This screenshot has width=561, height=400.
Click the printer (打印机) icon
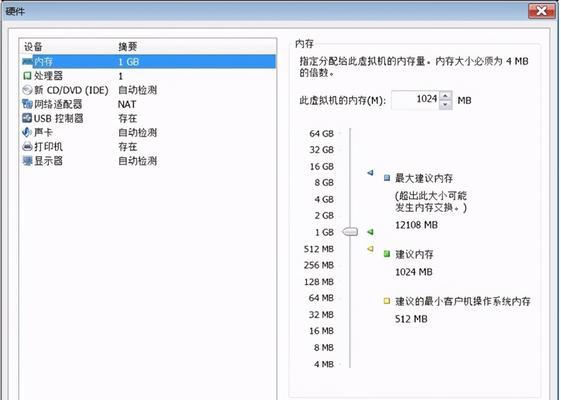click(27, 146)
